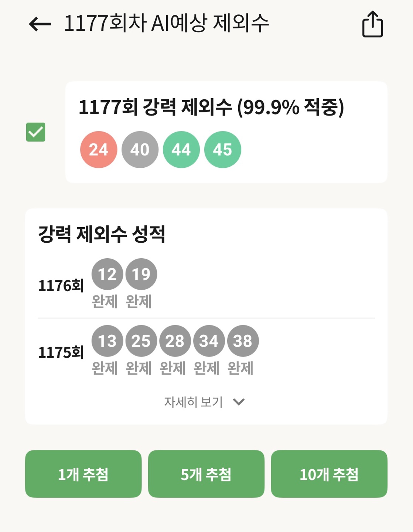This screenshot has width=413, height=532.
Task: Select the 1175회 number 38 ball
Action: pos(243,341)
